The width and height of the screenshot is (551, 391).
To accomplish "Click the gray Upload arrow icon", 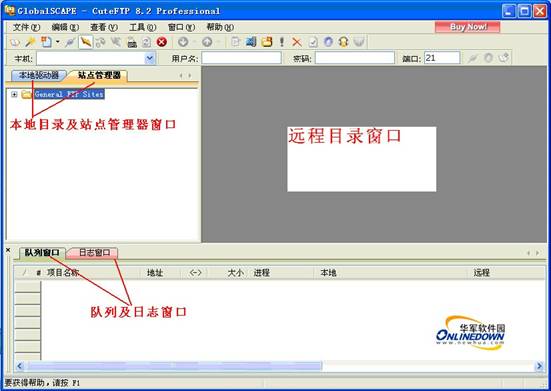I will click(207, 42).
